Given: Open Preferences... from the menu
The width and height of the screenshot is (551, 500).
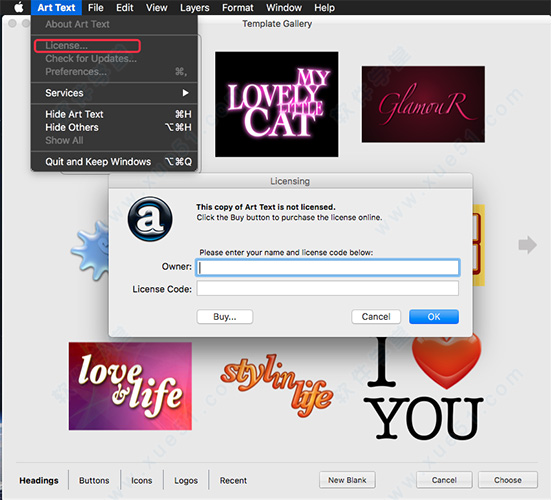Looking at the screenshot, I should coord(114,72).
